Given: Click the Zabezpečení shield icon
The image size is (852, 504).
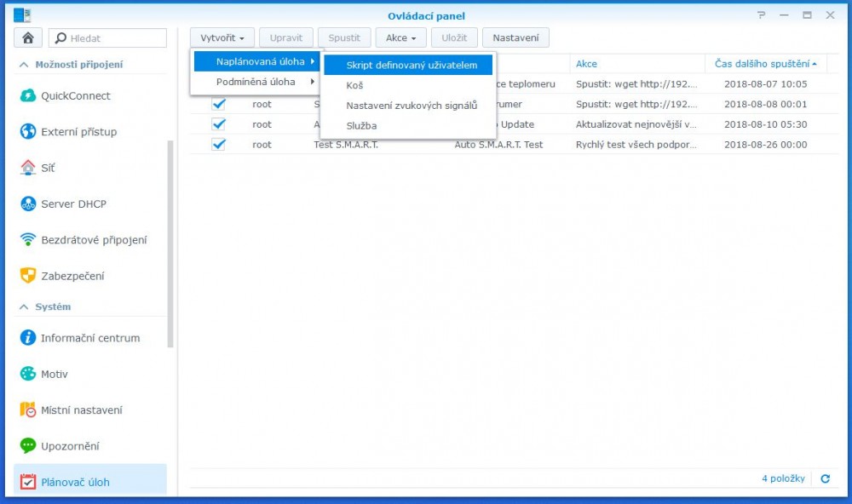Looking at the screenshot, I should tap(27, 276).
